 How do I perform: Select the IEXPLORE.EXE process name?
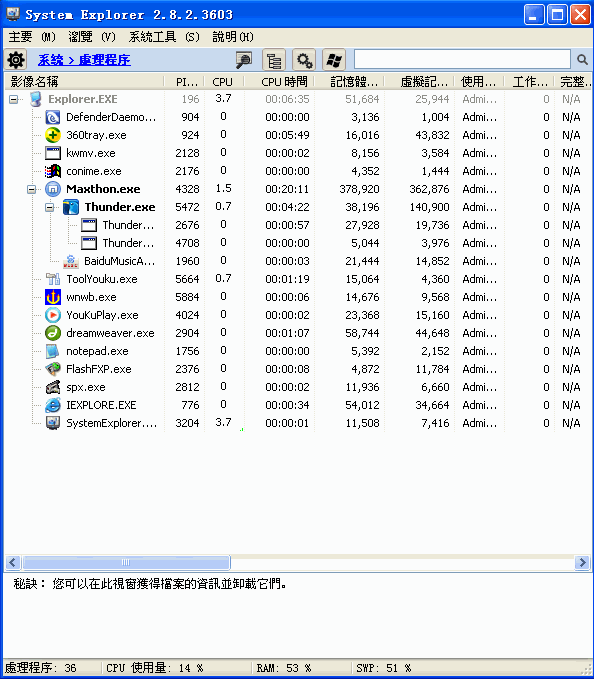tap(101, 405)
